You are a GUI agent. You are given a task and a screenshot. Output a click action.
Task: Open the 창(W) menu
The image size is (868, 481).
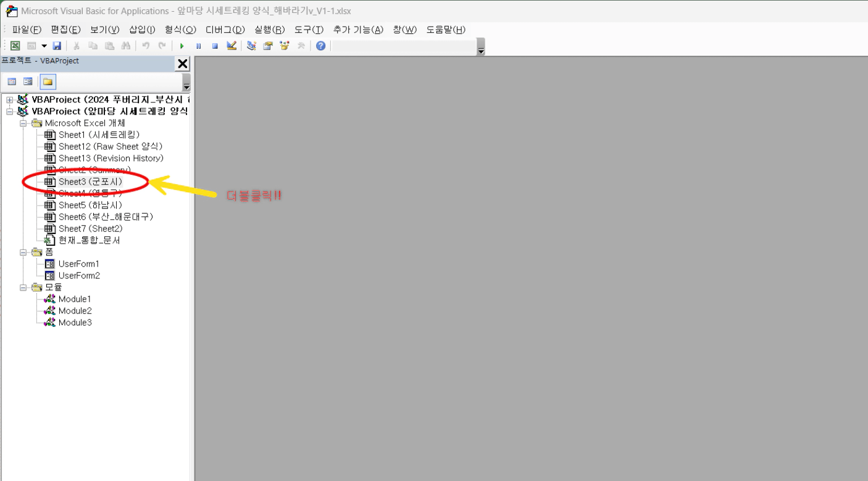click(x=405, y=30)
